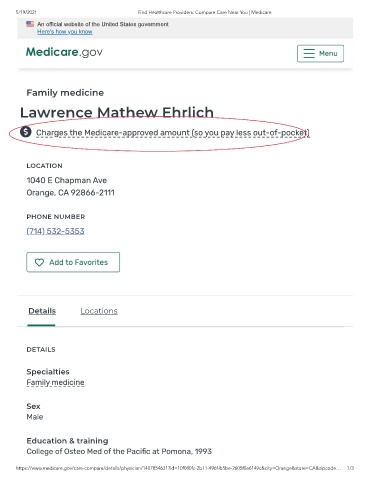
Task: Click the hamburger menu icon
Action: tap(309, 53)
